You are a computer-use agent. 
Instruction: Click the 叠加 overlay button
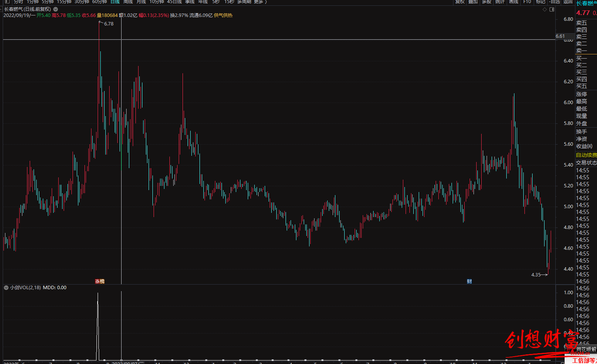[473, 2]
